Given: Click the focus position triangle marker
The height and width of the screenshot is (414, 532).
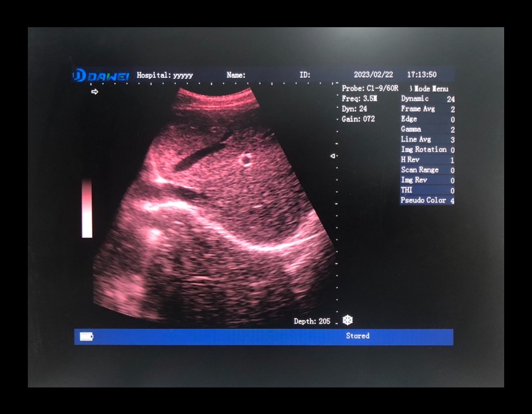Looking at the screenshot, I should tap(333, 156).
